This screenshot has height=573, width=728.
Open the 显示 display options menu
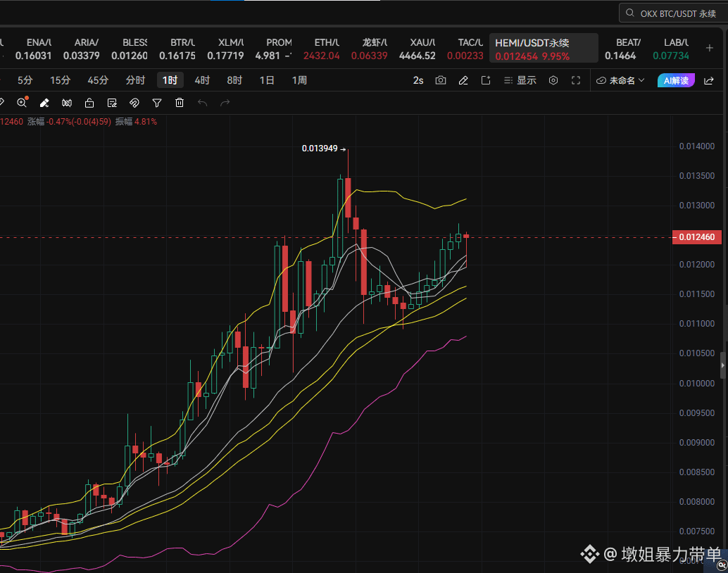click(520, 80)
